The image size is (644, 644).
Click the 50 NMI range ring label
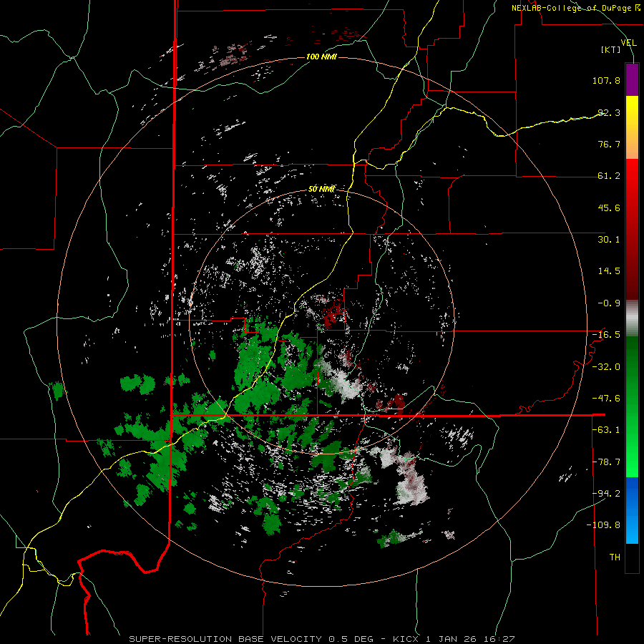[321, 190]
